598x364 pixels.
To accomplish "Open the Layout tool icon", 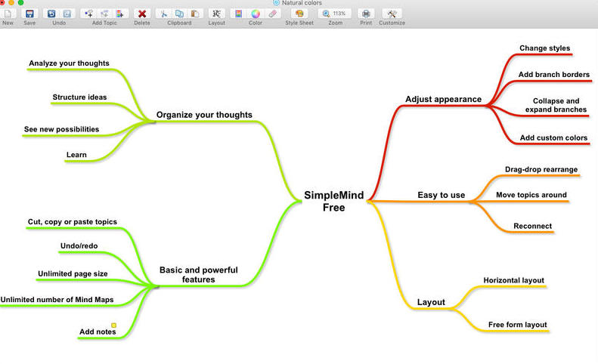I will click(x=216, y=14).
